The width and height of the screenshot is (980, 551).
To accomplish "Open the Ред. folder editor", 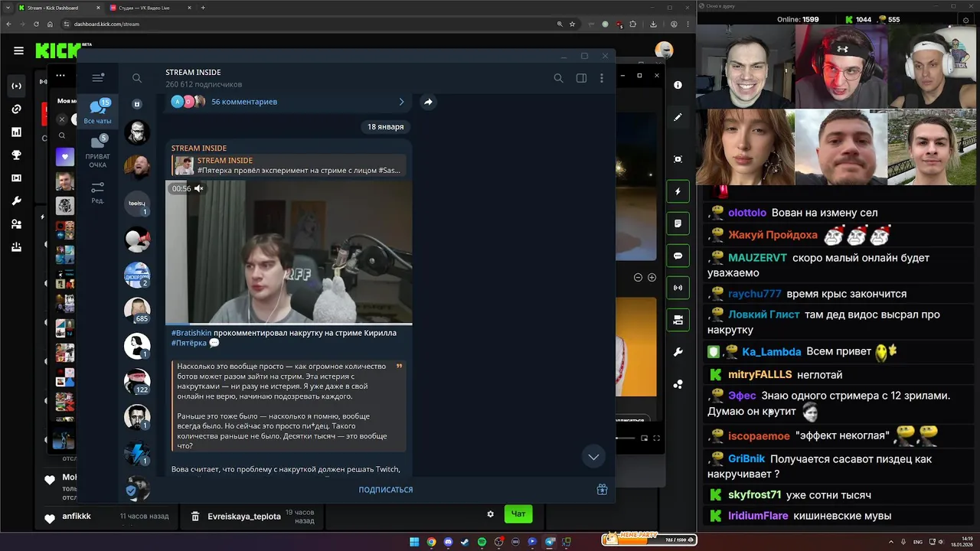I will [x=98, y=192].
